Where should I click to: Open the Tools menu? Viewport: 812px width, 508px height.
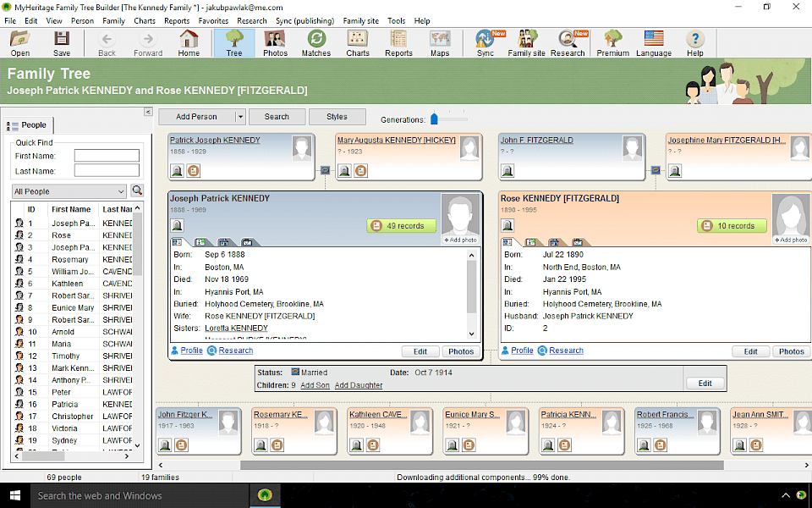(396, 20)
